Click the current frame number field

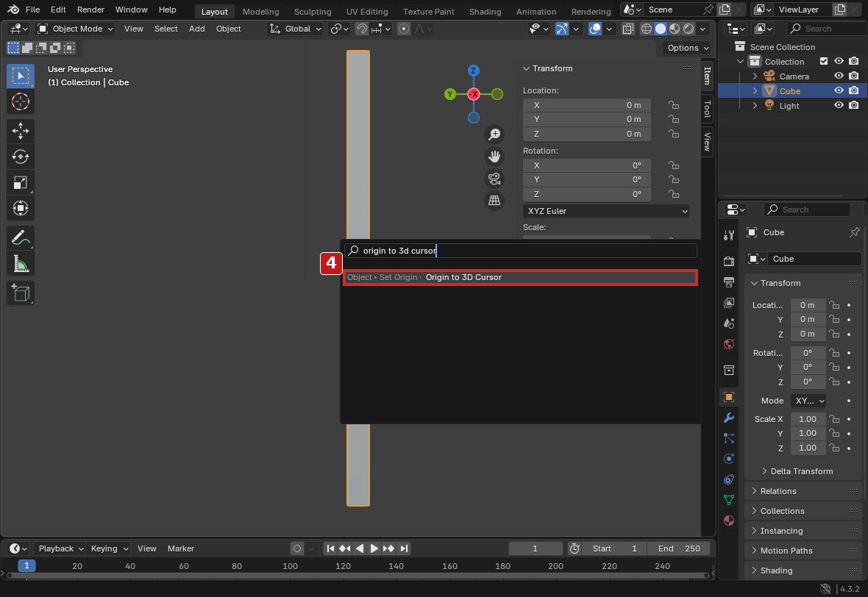536,548
